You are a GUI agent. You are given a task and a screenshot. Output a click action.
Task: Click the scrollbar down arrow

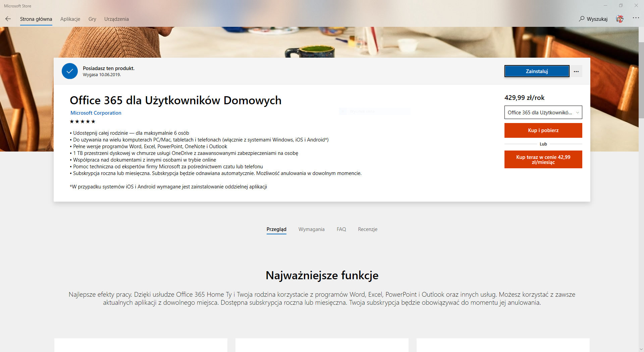641,349
